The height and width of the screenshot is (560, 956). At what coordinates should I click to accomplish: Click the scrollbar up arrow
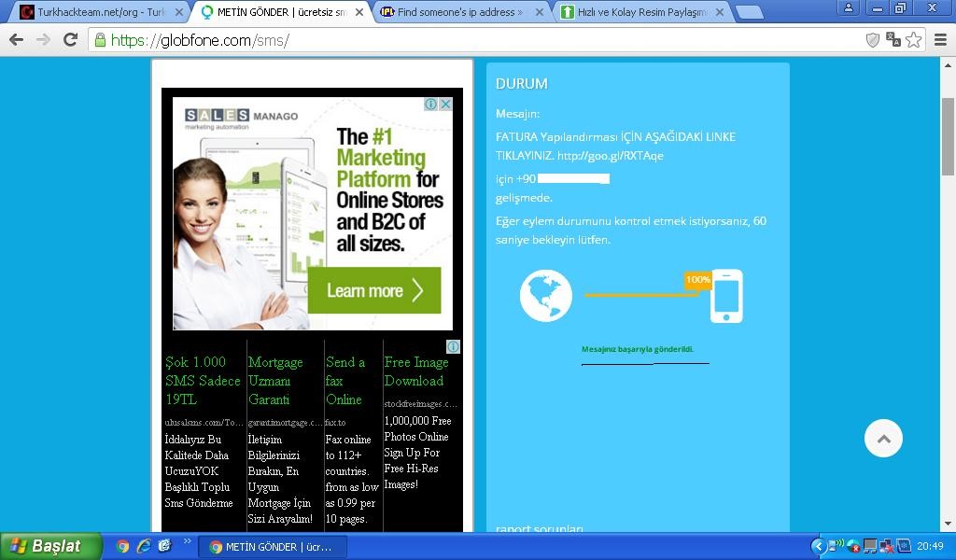coord(949,65)
